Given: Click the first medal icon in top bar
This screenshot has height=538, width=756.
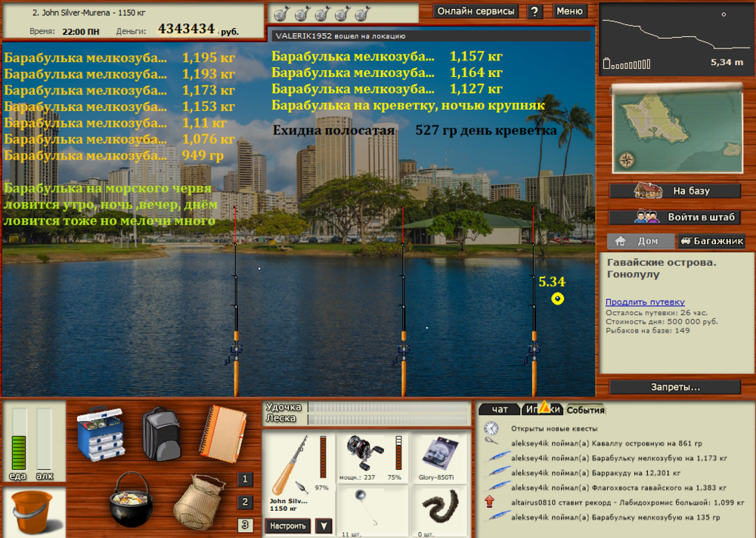Looking at the screenshot, I should coord(282,14).
